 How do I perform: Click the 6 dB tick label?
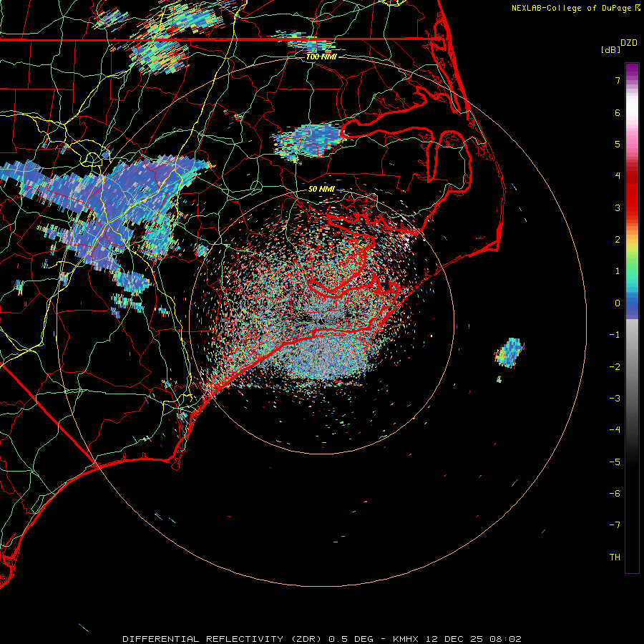(618, 112)
